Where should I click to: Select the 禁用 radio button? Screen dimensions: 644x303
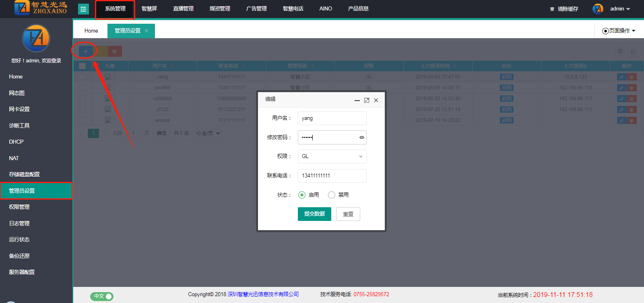[332, 195]
